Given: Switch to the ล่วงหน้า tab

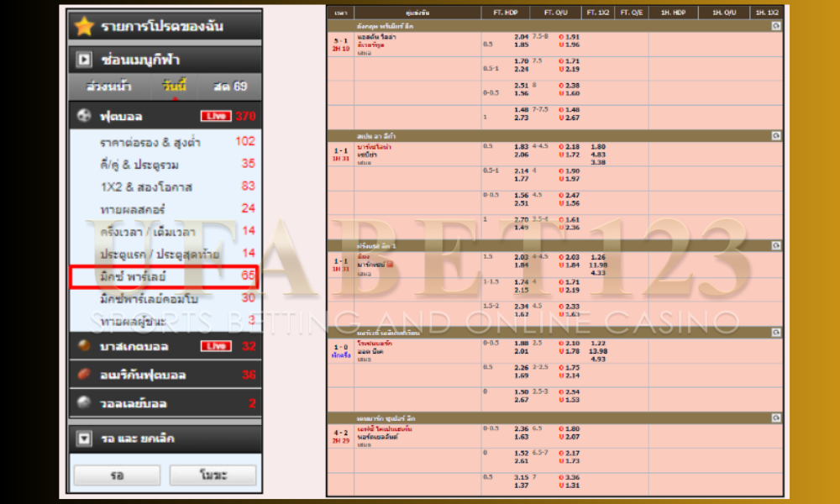Looking at the screenshot, I should pos(109,87).
